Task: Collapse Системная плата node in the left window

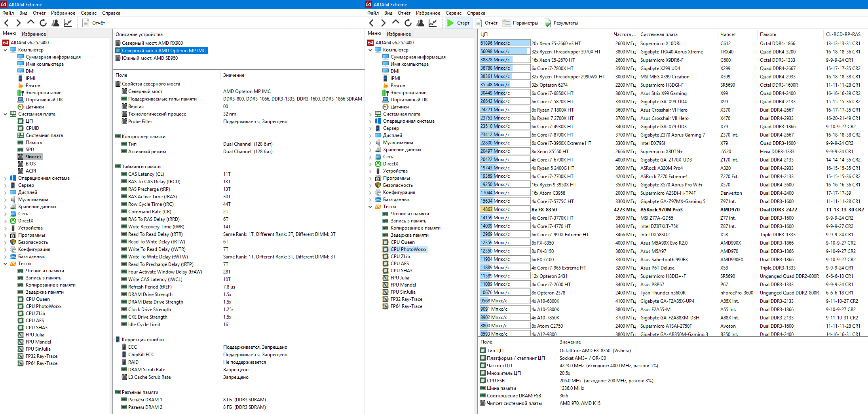Action: (x=6, y=114)
